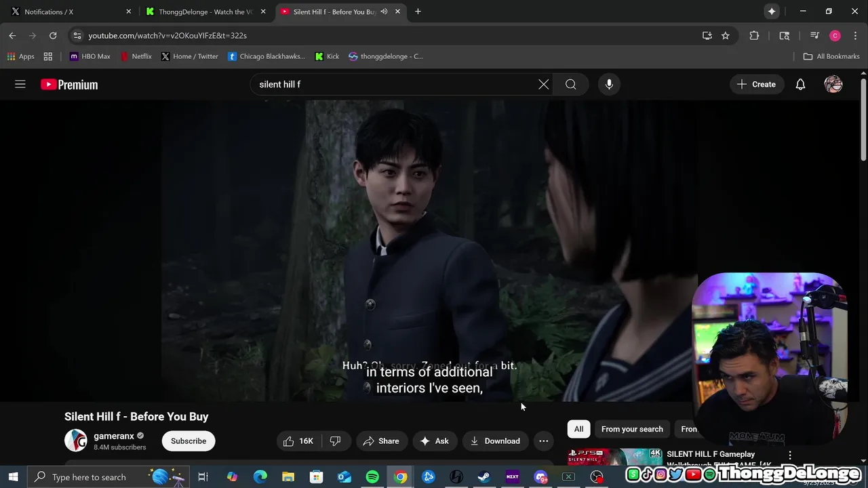The width and height of the screenshot is (868, 488).
Task: Close the ThonggDelonge Kick tab
Action: point(263,12)
